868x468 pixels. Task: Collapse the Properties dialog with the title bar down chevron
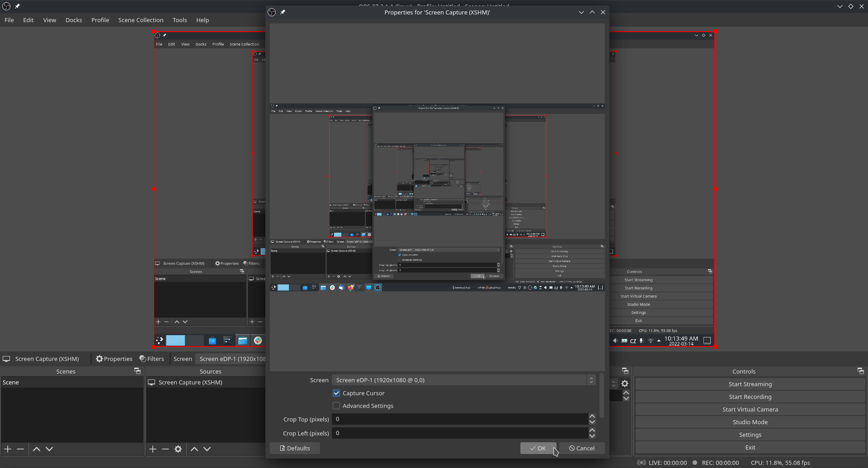click(x=581, y=12)
